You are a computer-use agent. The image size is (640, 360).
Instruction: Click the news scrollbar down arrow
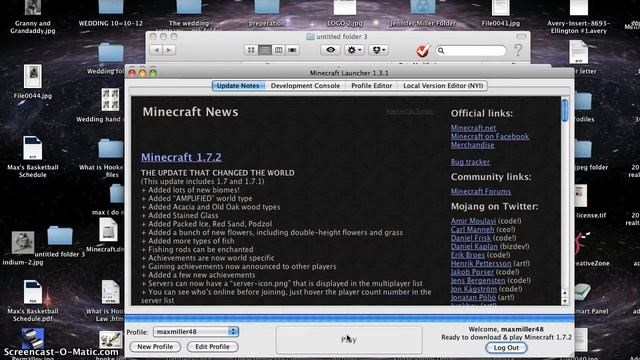pyautogui.click(x=564, y=301)
